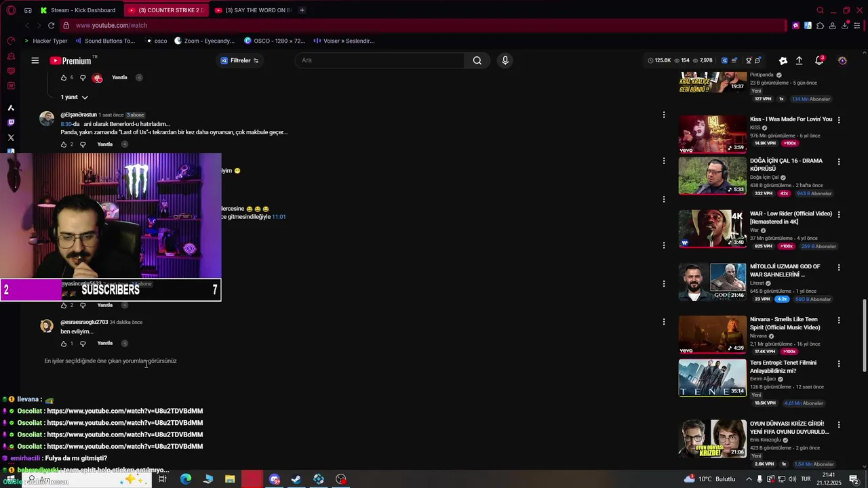Viewport: 868px width, 488px height.
Task: Open the 10°C Bulutlu weather widget
Action: coord(710,479)
